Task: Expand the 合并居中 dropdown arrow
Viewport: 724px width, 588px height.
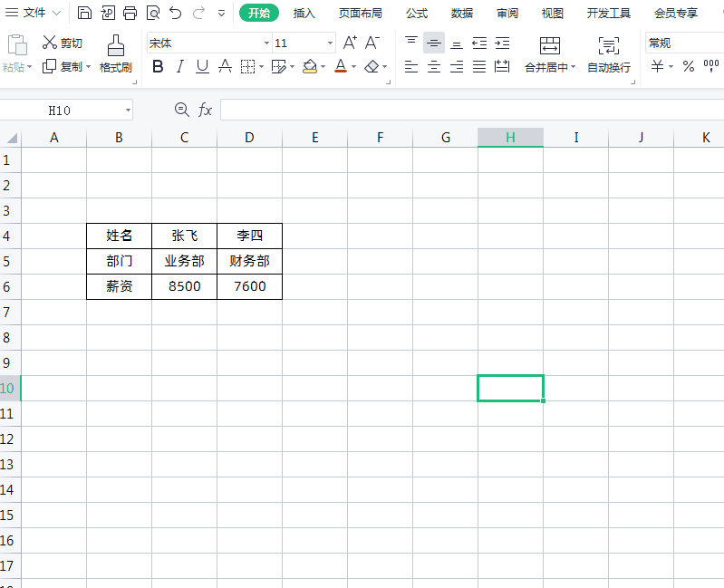Action: pyautogui.click(x=573, y=67)
